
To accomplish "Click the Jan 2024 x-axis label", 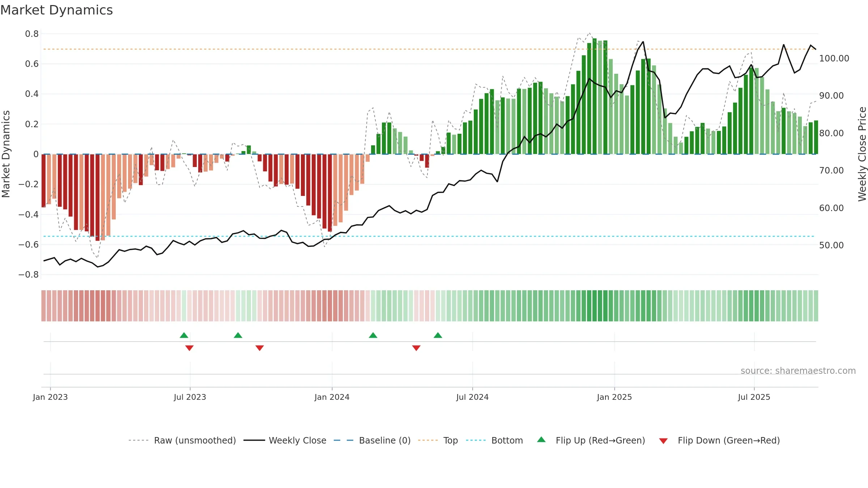I will [x=332, y=397].
